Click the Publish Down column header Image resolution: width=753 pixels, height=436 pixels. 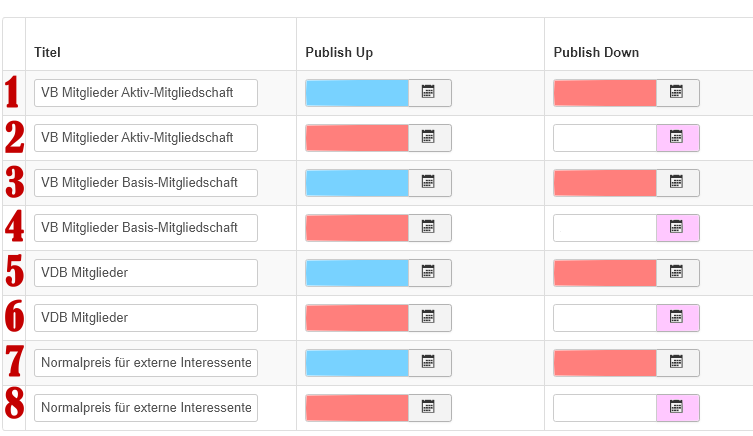(x=596, y=52)
